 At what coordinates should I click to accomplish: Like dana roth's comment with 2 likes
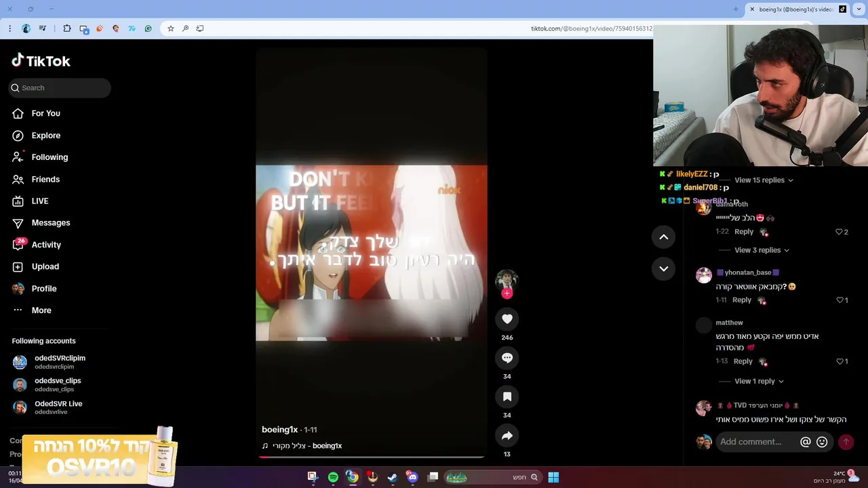point(839,232)
